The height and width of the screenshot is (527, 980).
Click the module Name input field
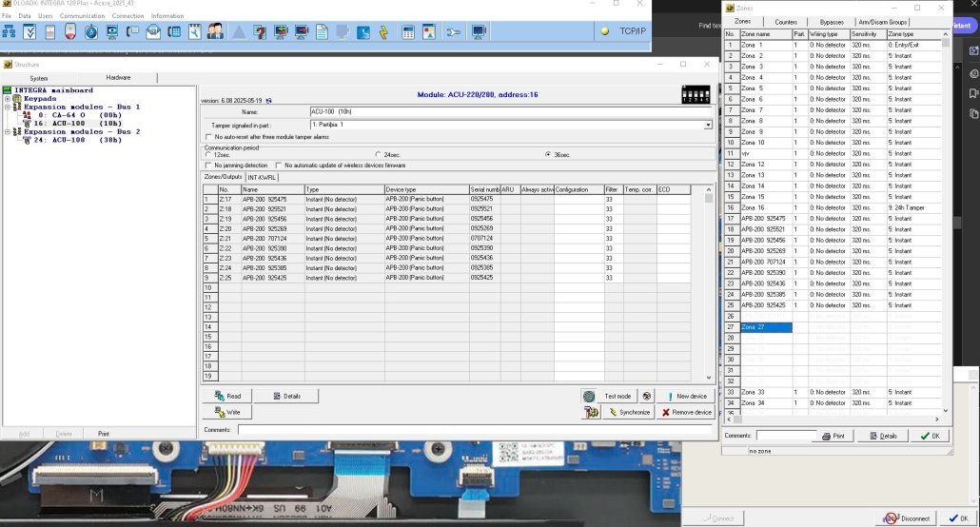click(510, 112)
